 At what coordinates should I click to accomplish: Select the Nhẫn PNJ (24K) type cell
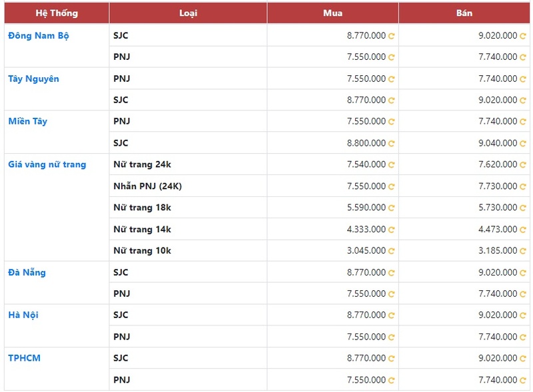189,186
